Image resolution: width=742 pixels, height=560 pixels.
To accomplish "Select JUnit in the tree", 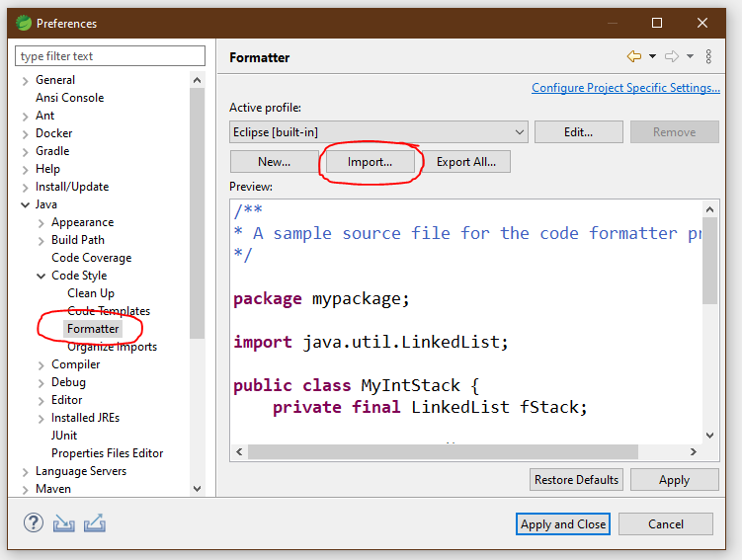I will (x=64, y=436).
